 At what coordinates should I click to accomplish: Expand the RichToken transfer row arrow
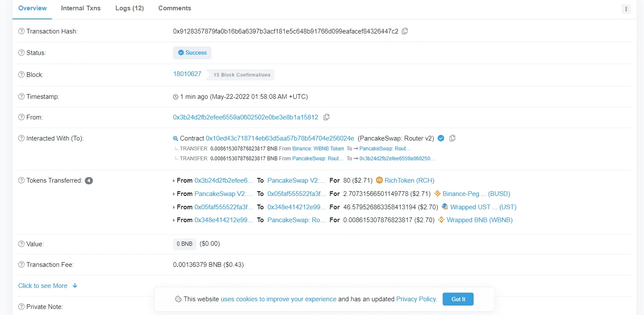click(x=174, y=181)
